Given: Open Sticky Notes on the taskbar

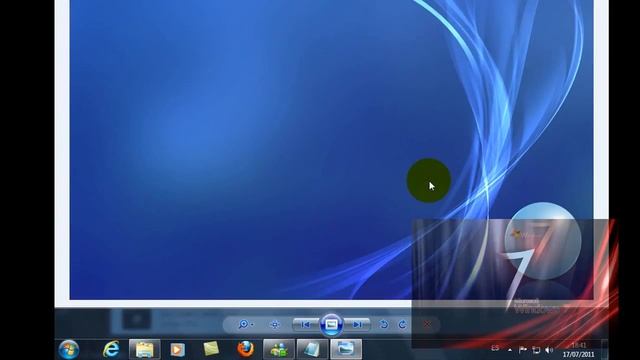Looking at the screenshot, I should 211,349.
